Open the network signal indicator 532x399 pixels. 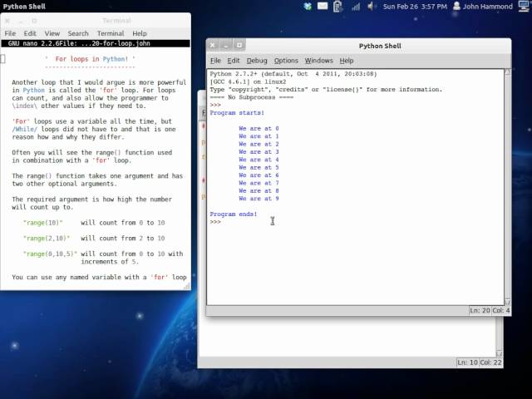[x=356, y=6]
